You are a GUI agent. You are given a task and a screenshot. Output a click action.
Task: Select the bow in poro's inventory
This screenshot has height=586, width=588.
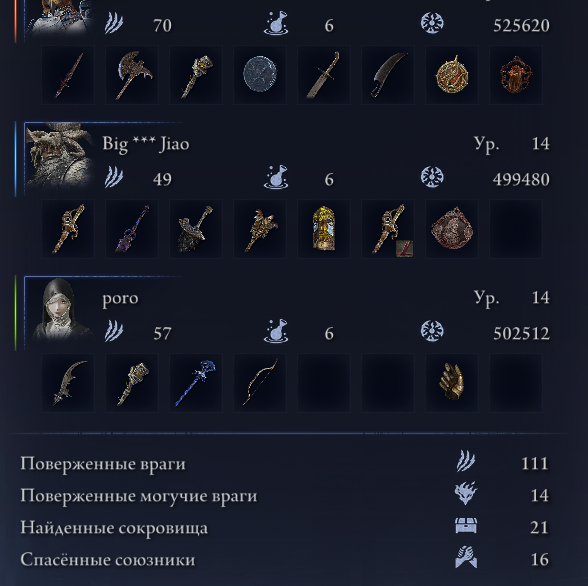tap(260, 383)
